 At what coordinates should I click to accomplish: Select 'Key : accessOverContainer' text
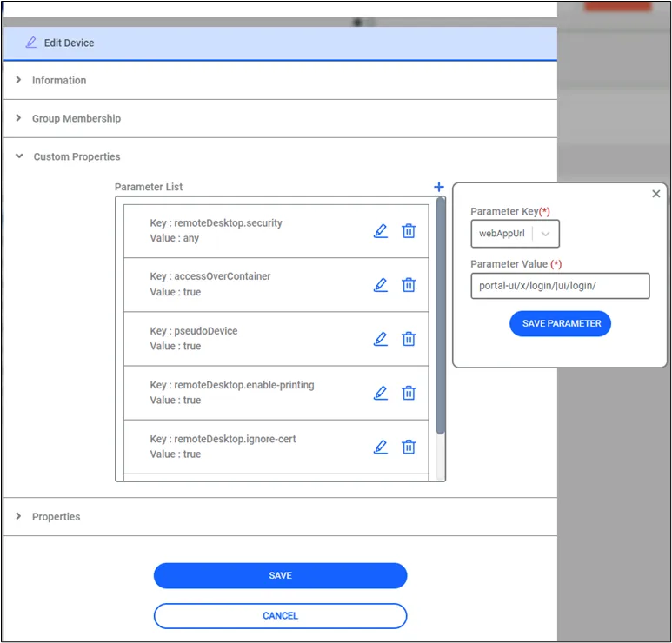point(210,276)
